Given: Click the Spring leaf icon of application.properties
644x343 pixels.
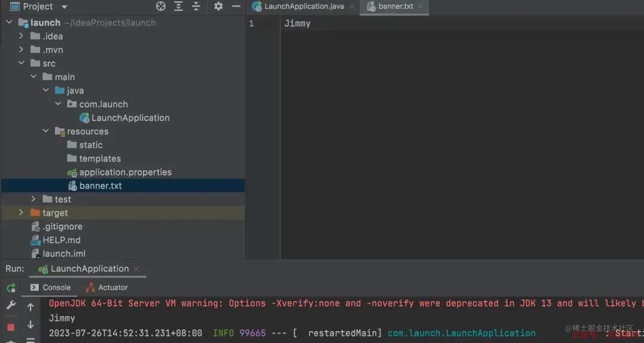Looking at the screenshot, I should 72,172.
